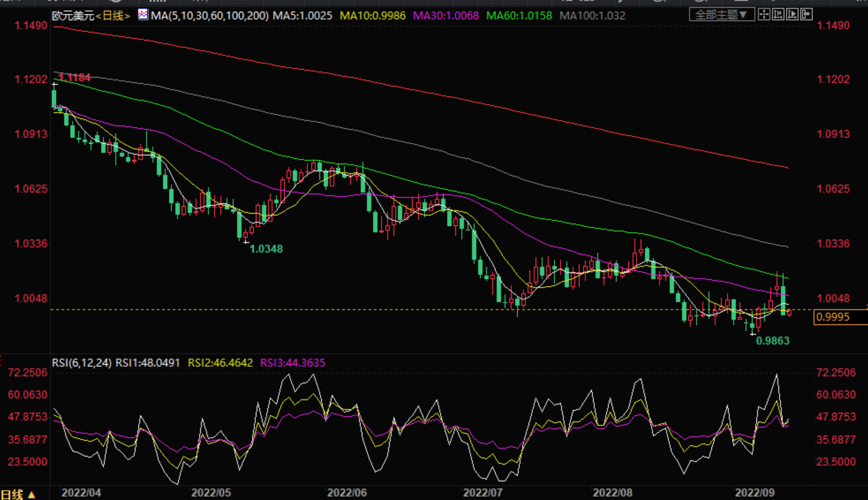Click the 2022/07 date axis label
868x500 pixels.
[x=483, y=492]
